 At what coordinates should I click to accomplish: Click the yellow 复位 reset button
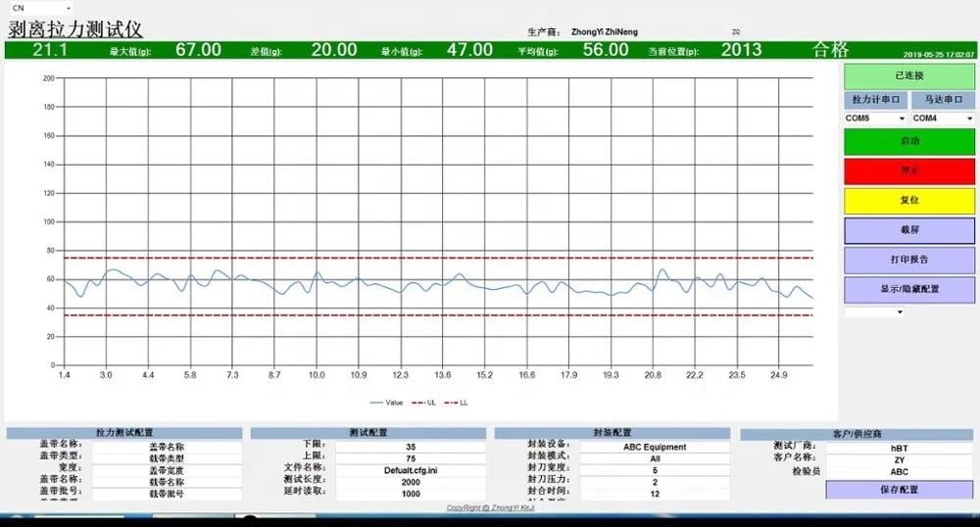tap(909, 200)
